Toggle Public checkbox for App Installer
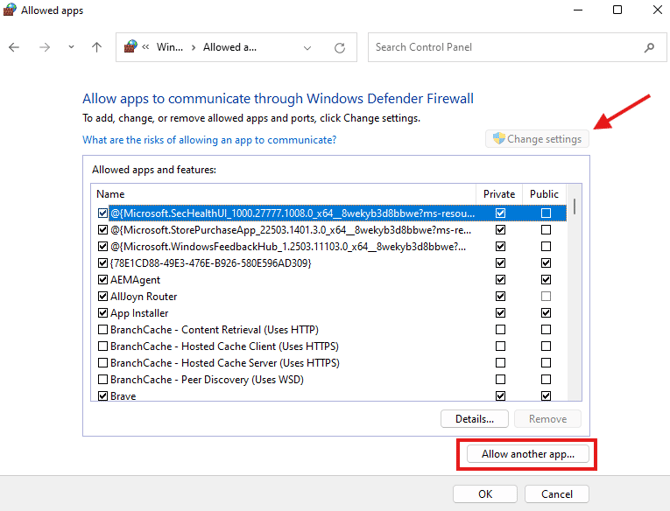 pos(545,313)
